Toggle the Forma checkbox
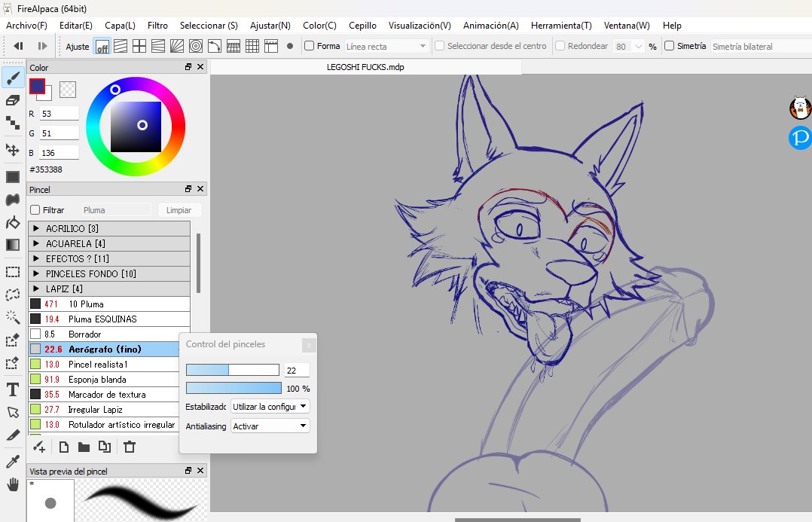The width and height of the screenshot is (812, 522). coord(309,46)
